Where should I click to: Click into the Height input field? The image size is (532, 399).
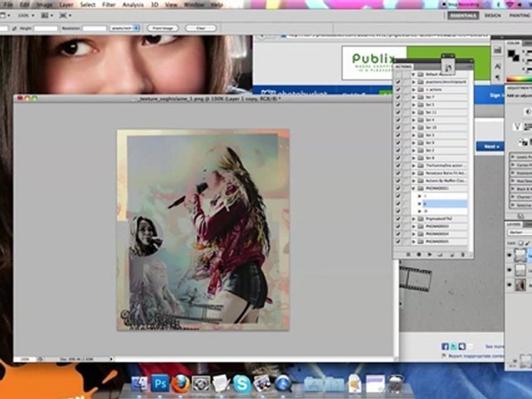click(x=46, y=28)
